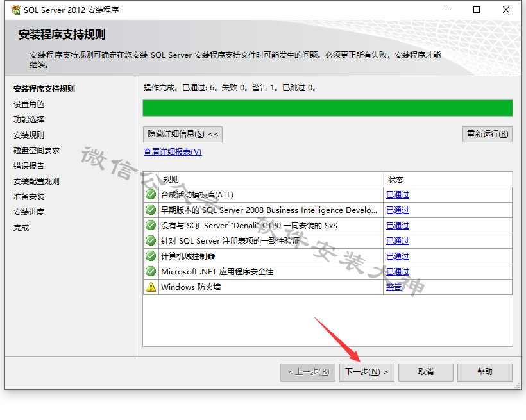Click rule text 没有与 SQL Server "Denali" CTP0 一同安装的 SxS
The image size is (526, 420).
point(250,226)
